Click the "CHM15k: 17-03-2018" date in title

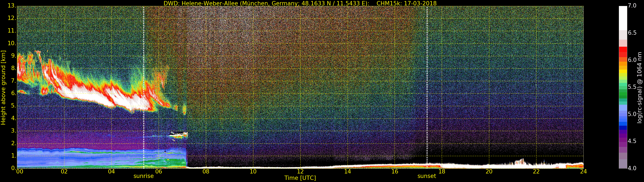[406, 3]
